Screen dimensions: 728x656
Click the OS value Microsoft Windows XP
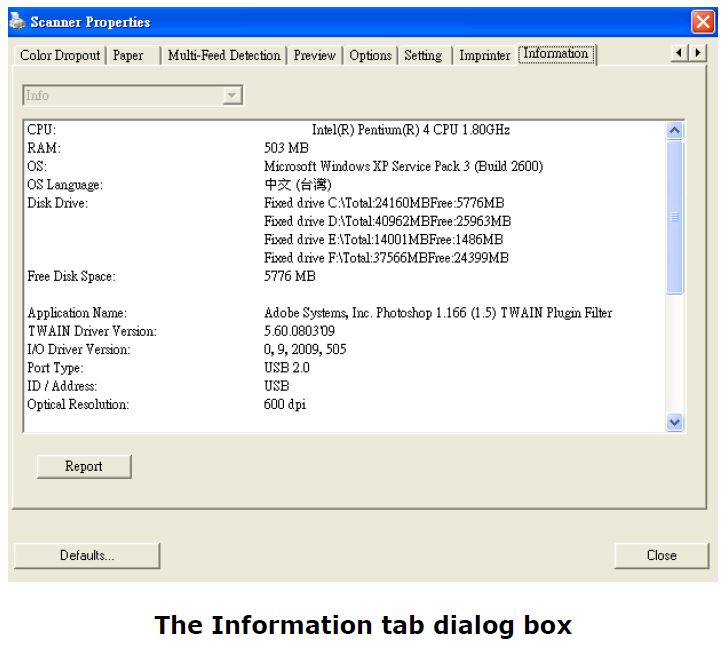(403, 166)
